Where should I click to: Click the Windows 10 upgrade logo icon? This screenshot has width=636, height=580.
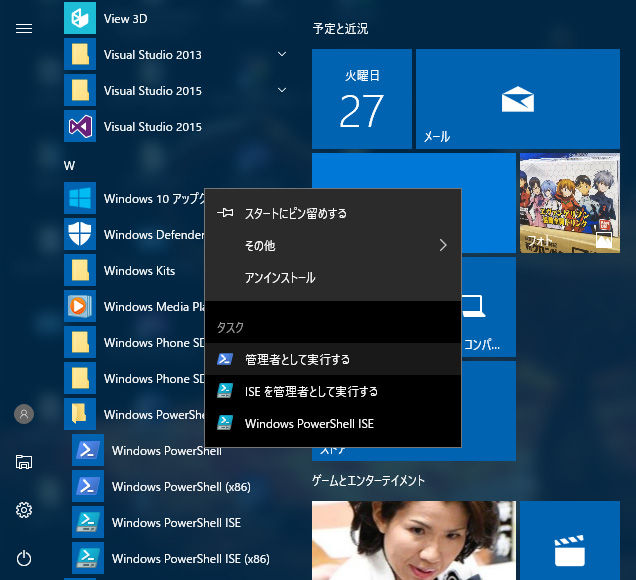pos(80,198)
